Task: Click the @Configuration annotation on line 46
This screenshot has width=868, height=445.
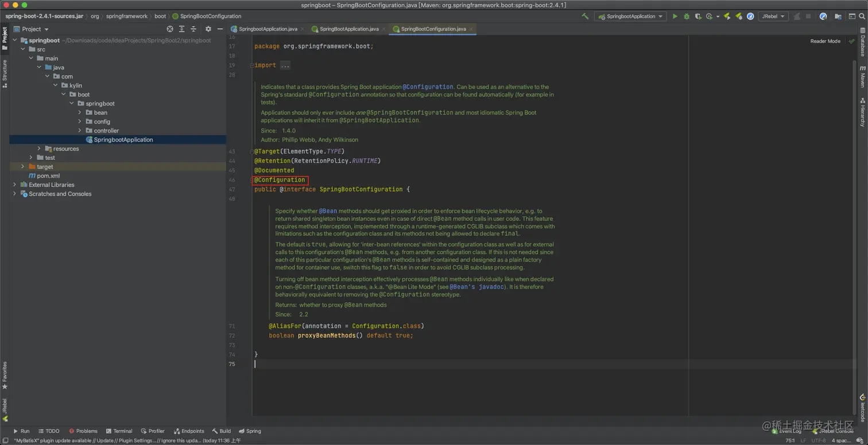Action: click(x=280, y=180)
